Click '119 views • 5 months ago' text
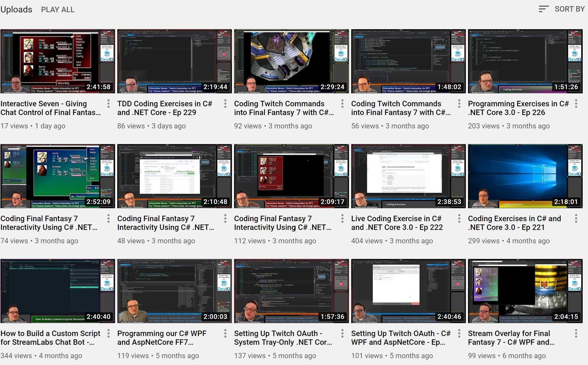 158,356
